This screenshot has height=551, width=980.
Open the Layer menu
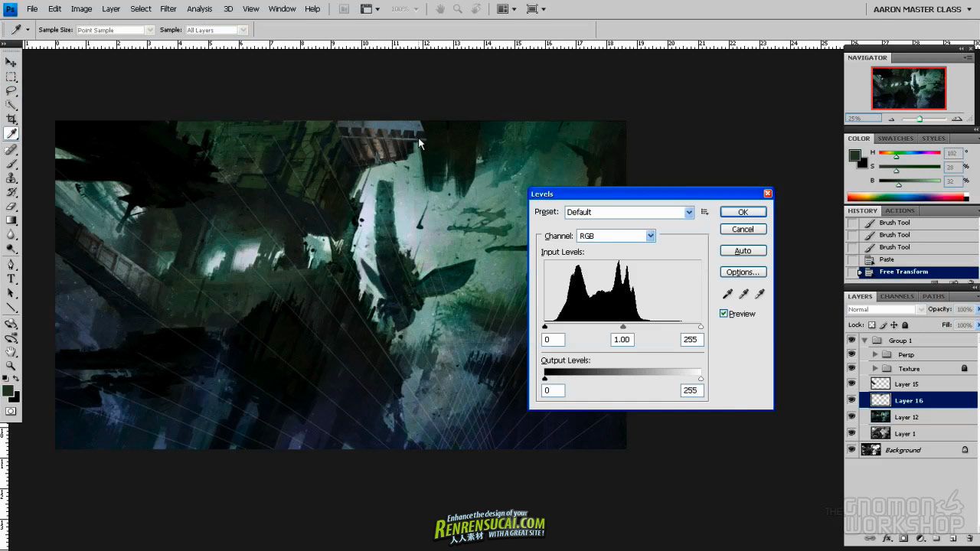coord(111,9)
